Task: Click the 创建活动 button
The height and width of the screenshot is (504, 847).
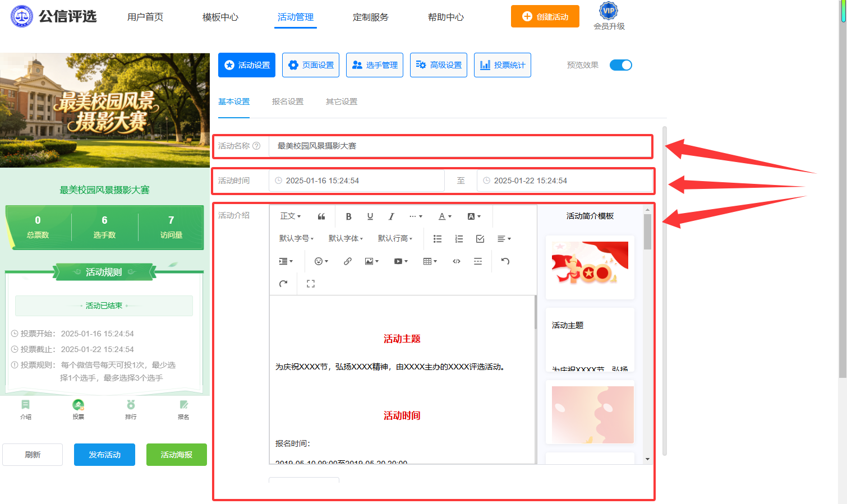Action: [545, 16]
